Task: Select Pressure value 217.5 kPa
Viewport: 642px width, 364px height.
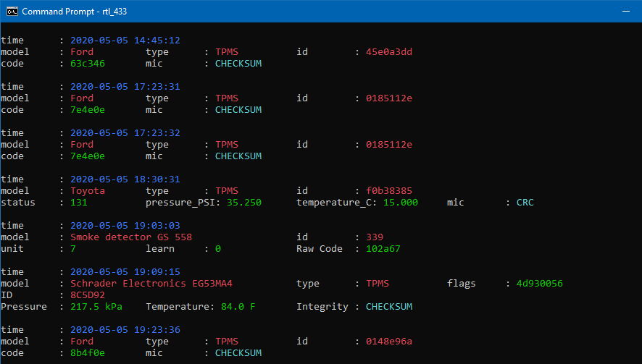Action: click(96, 306)
